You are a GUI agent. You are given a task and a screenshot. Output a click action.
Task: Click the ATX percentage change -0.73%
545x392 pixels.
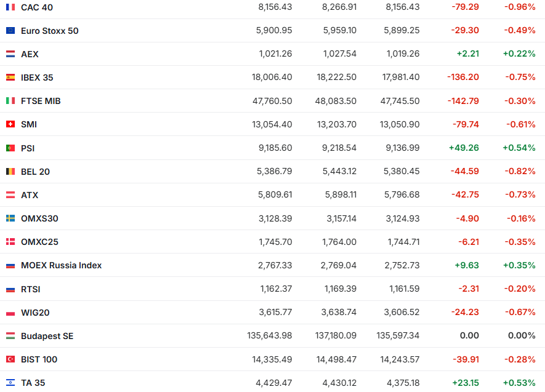click(520, 195)
